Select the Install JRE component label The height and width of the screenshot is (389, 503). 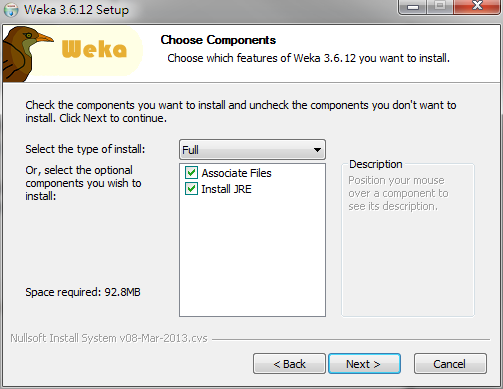coord(226,189)
